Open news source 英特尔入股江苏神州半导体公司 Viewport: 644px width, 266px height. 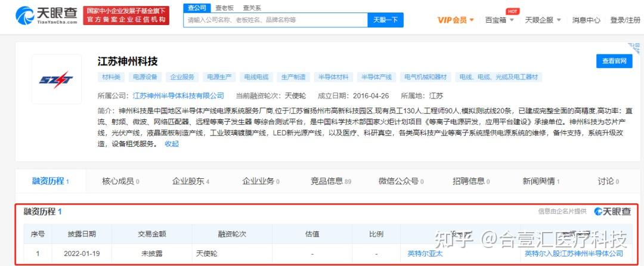pyautogui.click(x=574, y=253)
